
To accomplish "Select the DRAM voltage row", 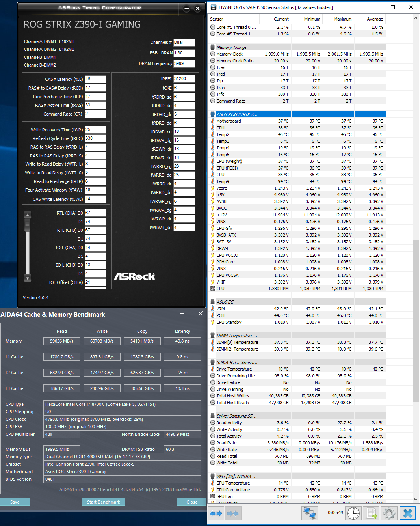I will click(297, 248).
